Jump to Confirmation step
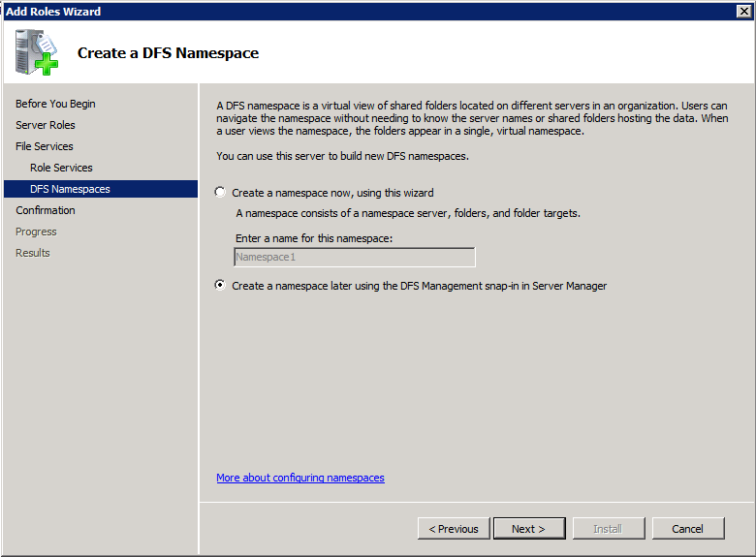756x557 pixels. point(46,210)
